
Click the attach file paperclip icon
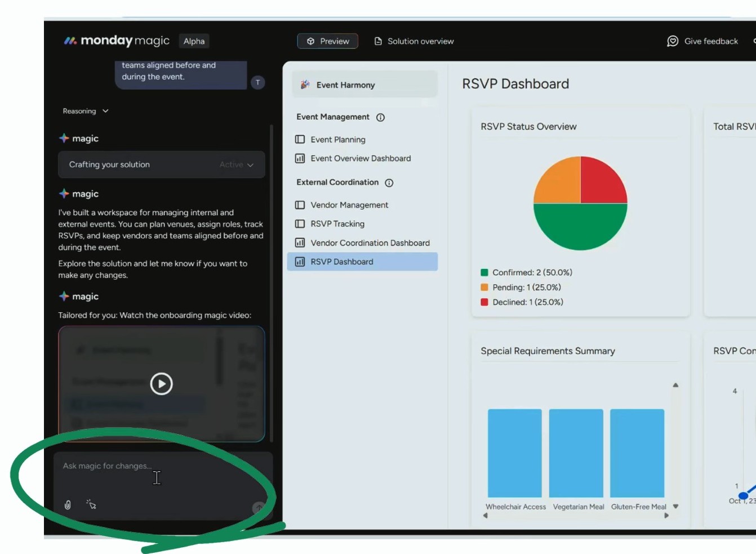68,505
